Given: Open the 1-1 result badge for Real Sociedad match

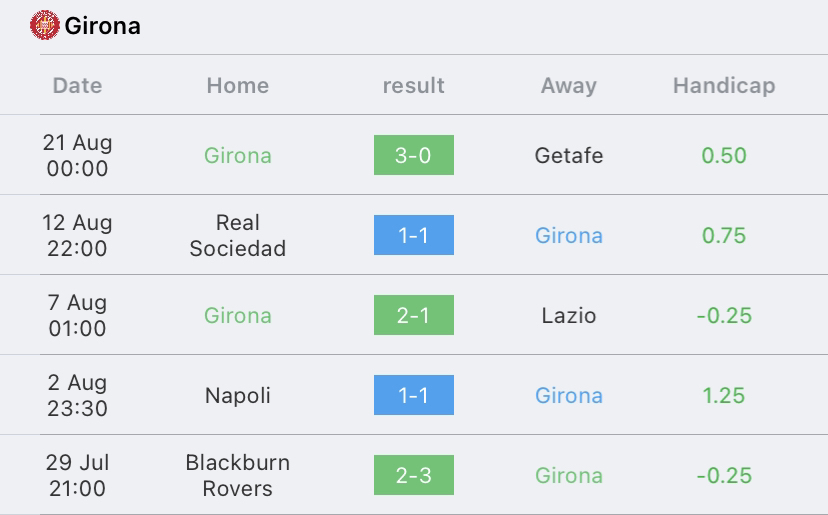Looking at the screenshot, I should click(x=414, y=235).
